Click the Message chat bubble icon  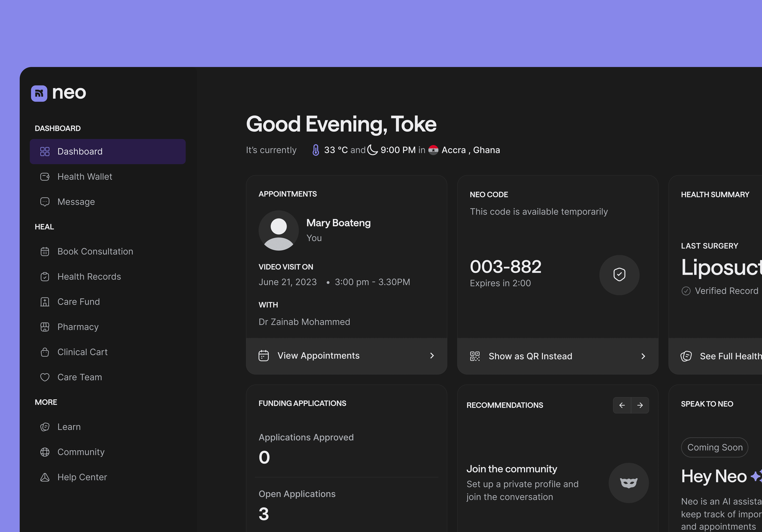pyautogui.click(x=45, y=202)
